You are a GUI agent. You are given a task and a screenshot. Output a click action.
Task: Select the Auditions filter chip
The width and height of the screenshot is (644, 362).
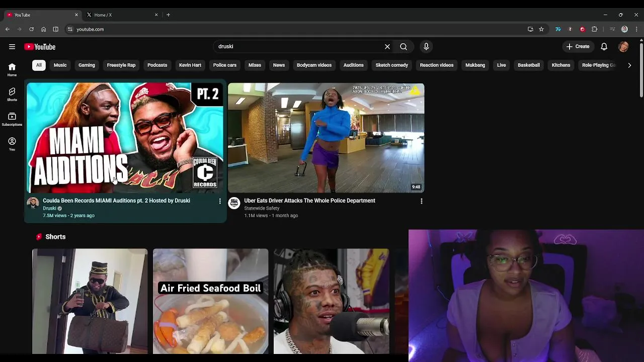(x=354, y=65)
